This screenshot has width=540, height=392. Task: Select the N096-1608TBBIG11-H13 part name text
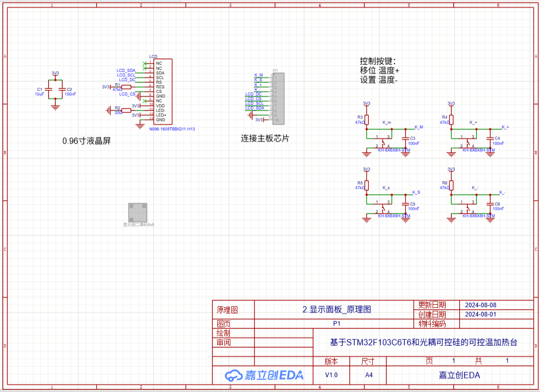pyautogui.click(x=172, y=129)
